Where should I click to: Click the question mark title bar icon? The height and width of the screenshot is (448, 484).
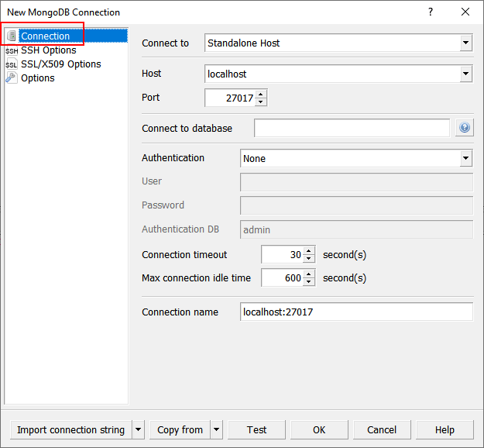pos(431,12)
